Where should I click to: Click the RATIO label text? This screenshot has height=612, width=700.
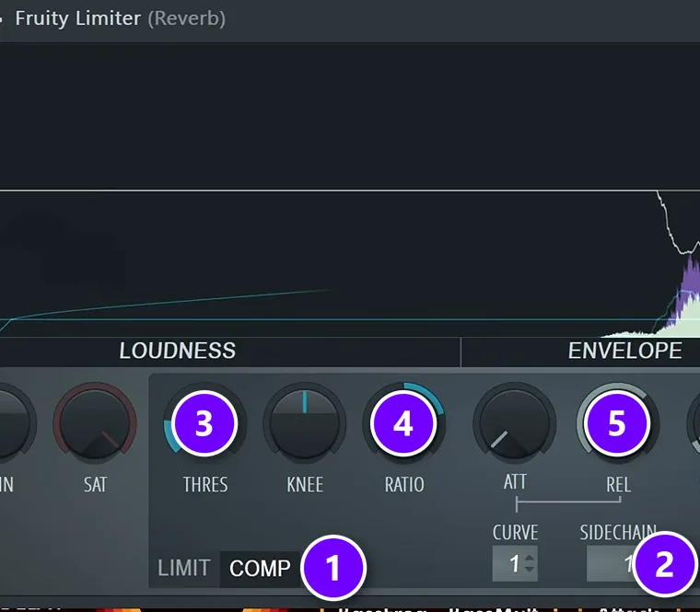pos(404,484)
